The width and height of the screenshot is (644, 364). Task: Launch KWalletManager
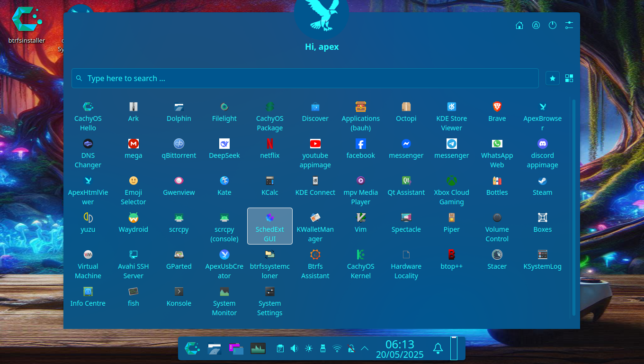point(315,227)
